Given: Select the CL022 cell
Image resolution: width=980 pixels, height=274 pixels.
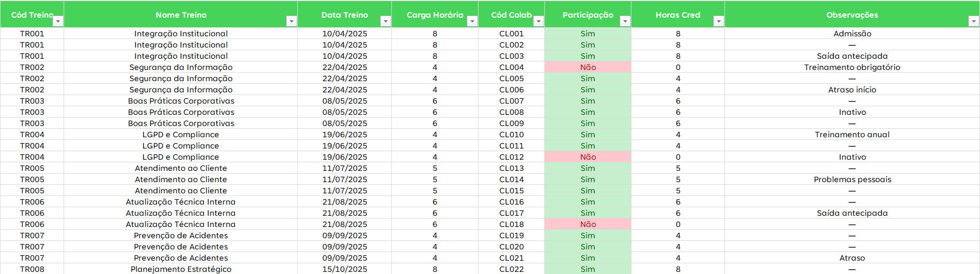Looking at the screenshot, I should [x=511, y=269].
